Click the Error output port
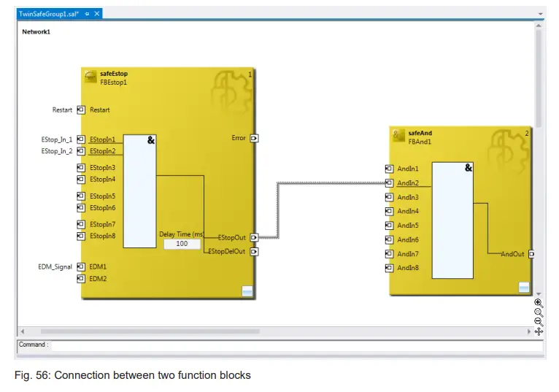The width and height of the screenshot is (559, 392). 254,138
